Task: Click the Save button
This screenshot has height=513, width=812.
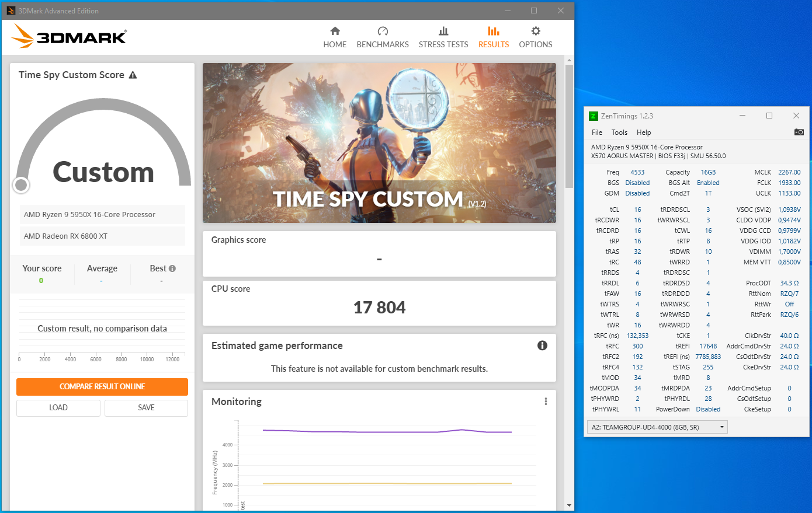Action: (146, 408)
